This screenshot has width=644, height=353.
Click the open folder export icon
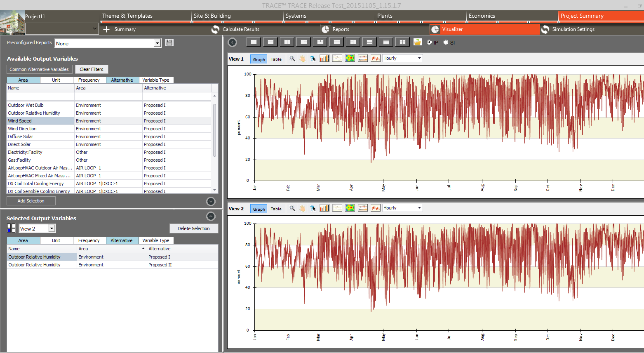418,42
